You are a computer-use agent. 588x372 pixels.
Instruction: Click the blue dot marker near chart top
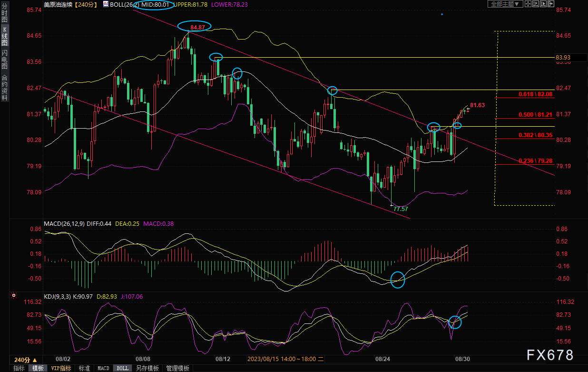click(442, 14)
